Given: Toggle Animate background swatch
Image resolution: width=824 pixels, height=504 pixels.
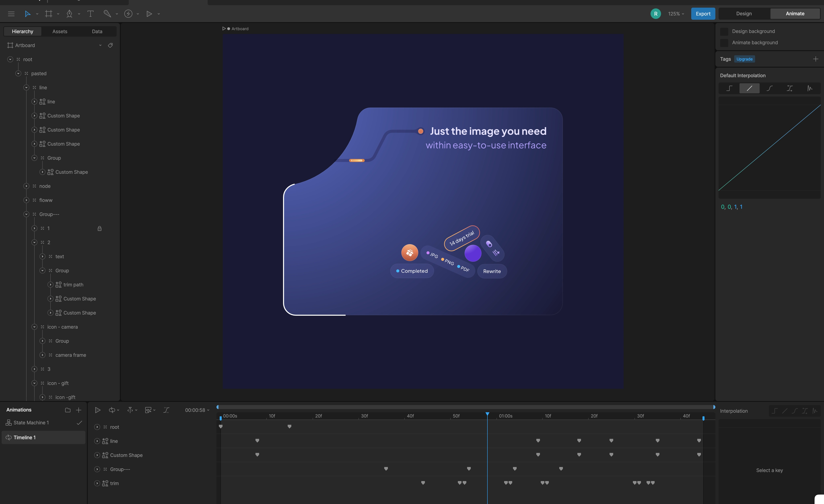Looking at the screenshot, I should pyautogui.click(x=724, y=43).
